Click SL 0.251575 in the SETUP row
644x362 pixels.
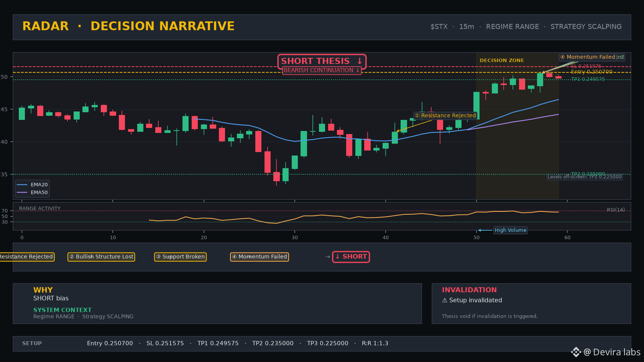(x=165, y=344)
